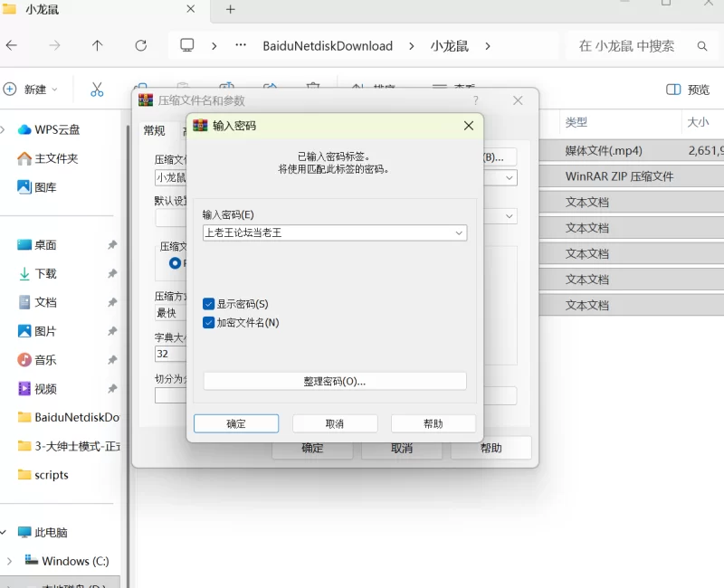724x588 pixels.
Task: Select the WinRAR ZIP 压缩文件 row
Action: [631, 176]
